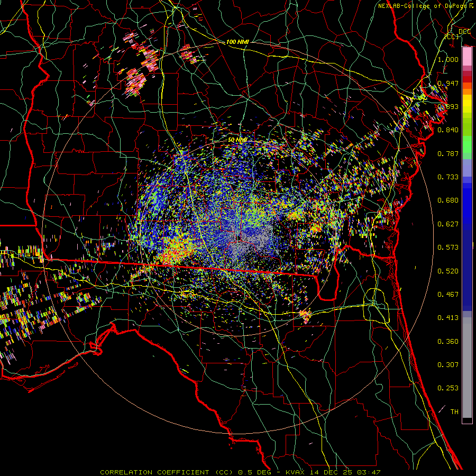Select the 0.520 legend value
The width and height of the screenshot is (476, 476).
(x=448, y=271)
